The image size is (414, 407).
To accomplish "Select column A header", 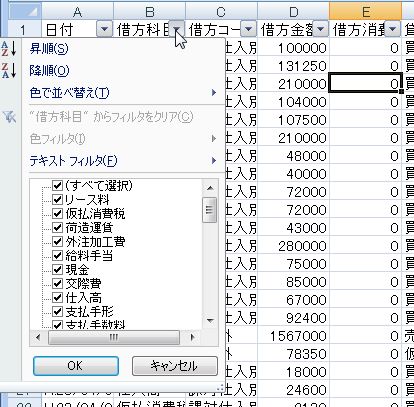I will click(77, 12).
